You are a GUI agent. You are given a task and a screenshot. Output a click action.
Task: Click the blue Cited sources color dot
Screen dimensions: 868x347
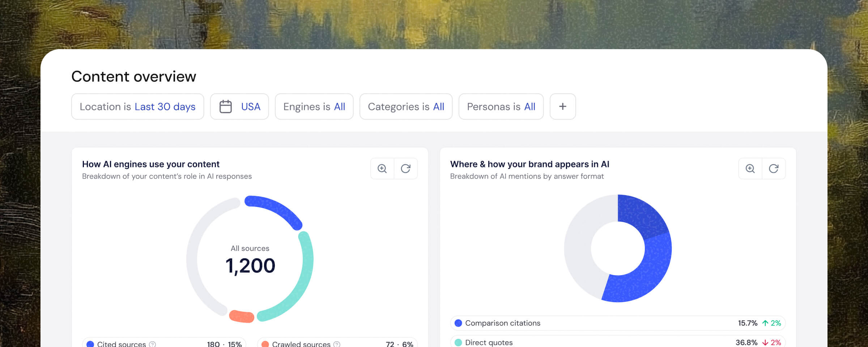90,344
